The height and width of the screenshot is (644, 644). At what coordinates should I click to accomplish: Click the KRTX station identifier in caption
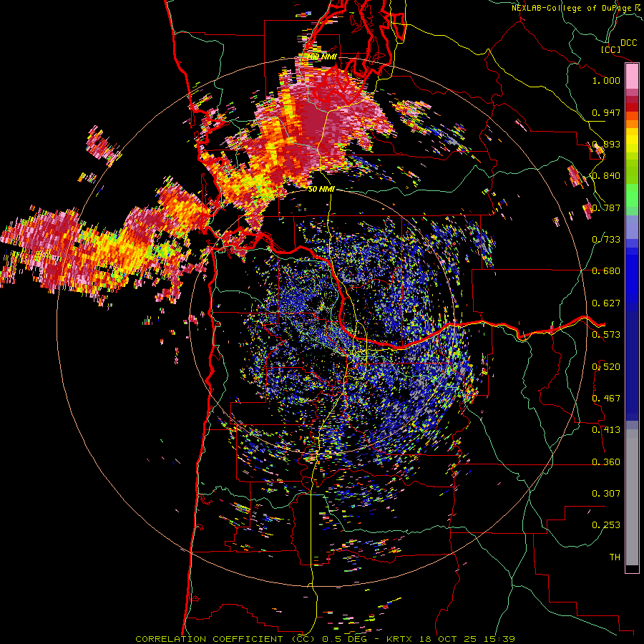click(x=399, y=639)
